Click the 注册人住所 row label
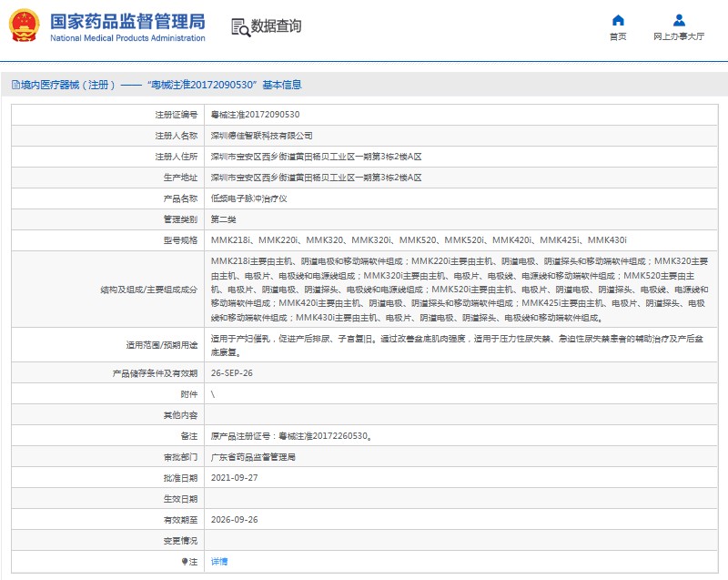 [x=176, y=157]
